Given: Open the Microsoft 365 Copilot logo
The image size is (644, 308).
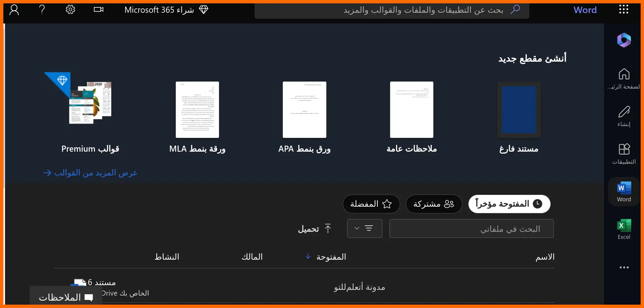Looking at the screenshot, I should click(x=624, y=40).
